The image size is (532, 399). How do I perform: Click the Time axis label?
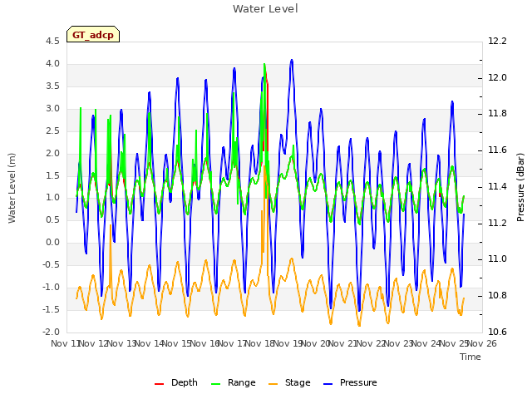470,357
